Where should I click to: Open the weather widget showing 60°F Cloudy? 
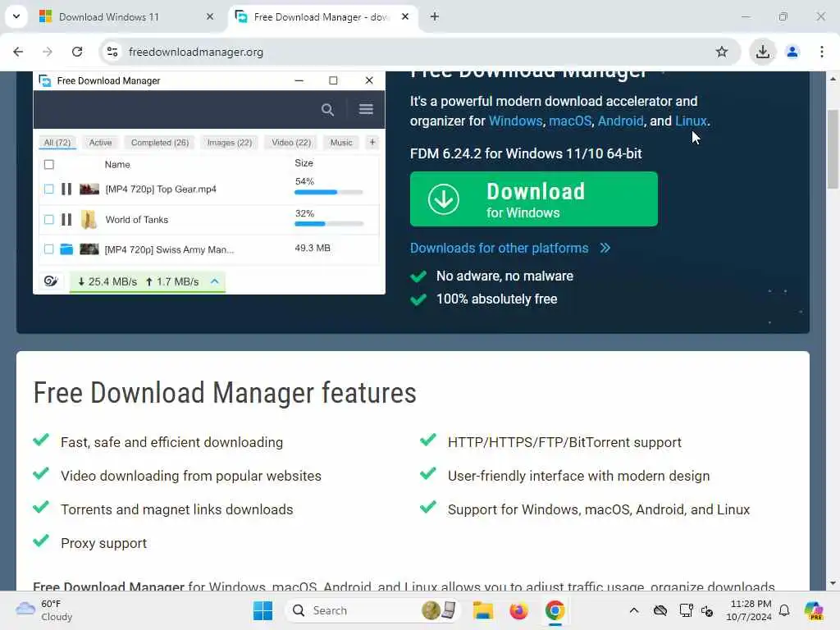(44, 610)
